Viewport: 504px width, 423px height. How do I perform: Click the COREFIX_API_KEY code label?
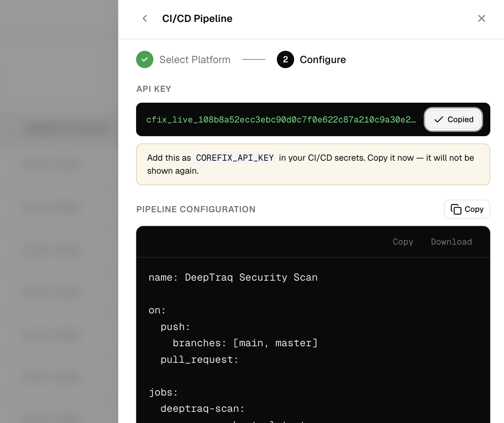coord(235,158)
